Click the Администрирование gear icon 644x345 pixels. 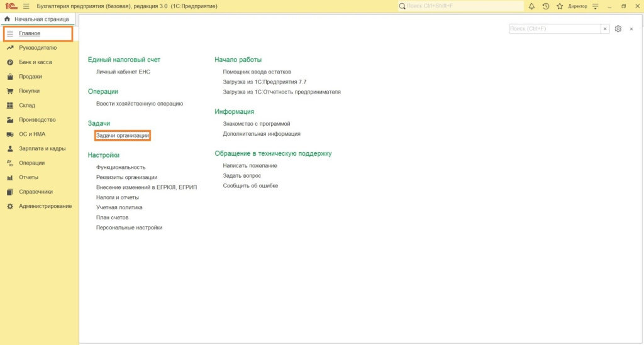(x=10, y=206)
